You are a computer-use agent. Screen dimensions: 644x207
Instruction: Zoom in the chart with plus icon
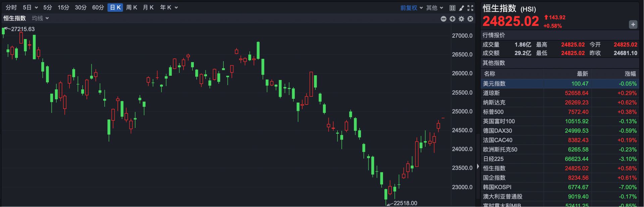tap(452, 19)
